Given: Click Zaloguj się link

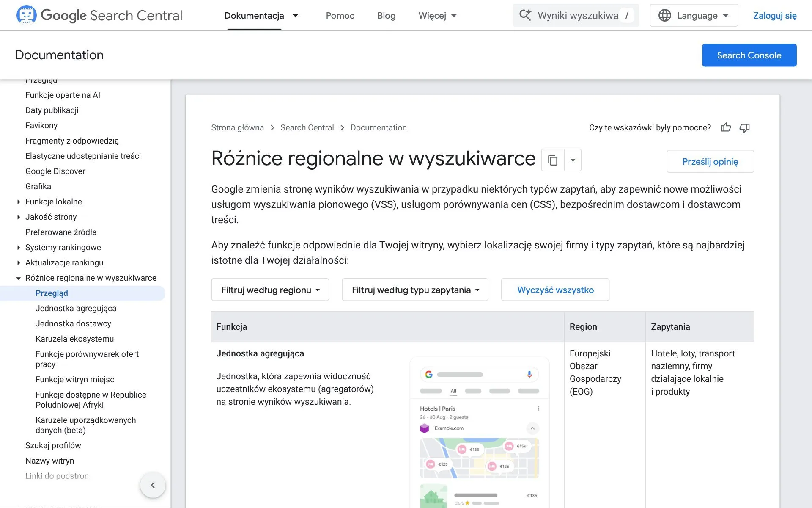Looking at the screenshot, I should [x=775, y=16].
